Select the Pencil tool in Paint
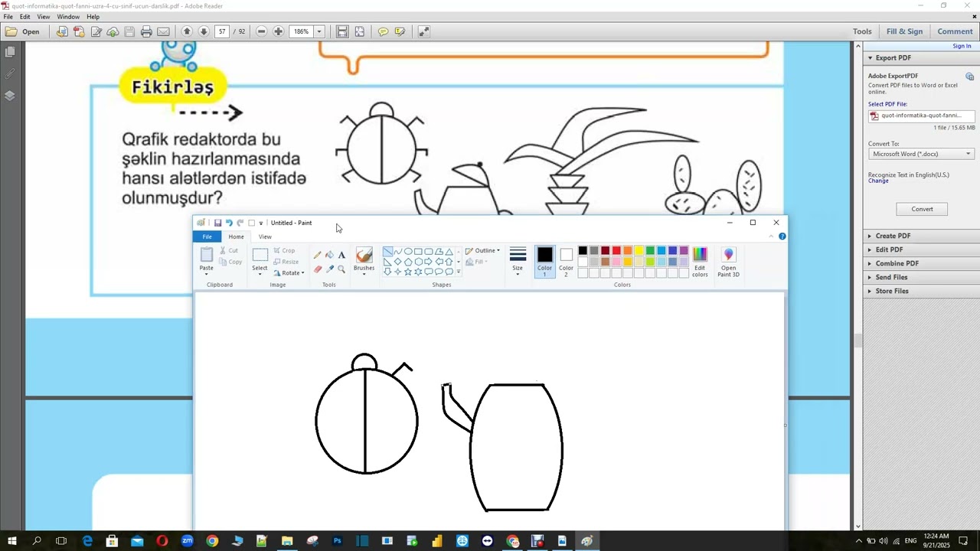 317,255
